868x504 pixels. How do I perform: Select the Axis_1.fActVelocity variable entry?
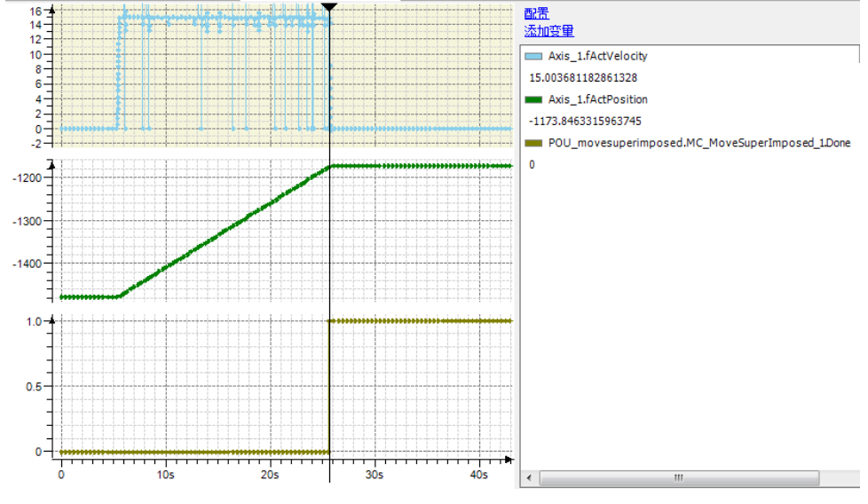click(x=597, y=56)
